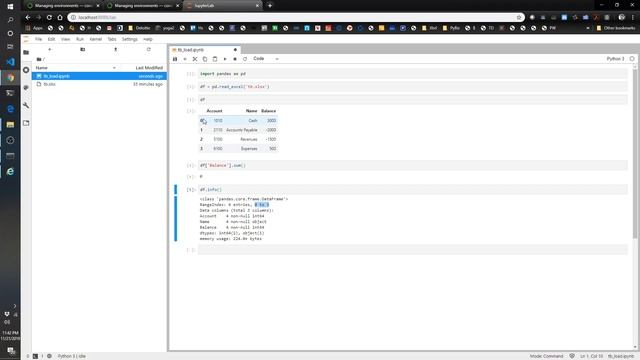Paste cell from clipboard toolbar icon

pos(215,59)
